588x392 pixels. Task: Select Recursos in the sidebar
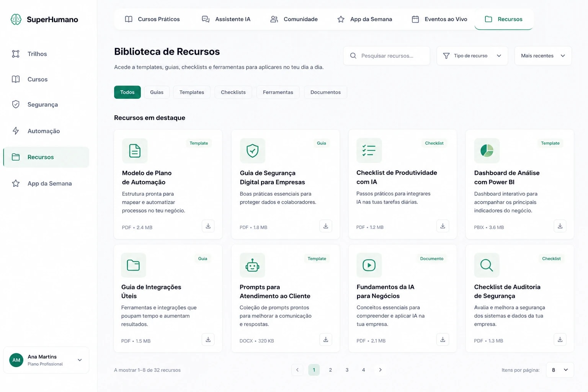[46, 157]
